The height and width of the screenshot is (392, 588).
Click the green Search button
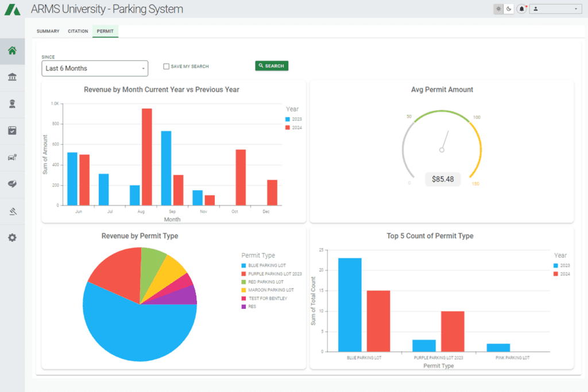coord(272,66)
